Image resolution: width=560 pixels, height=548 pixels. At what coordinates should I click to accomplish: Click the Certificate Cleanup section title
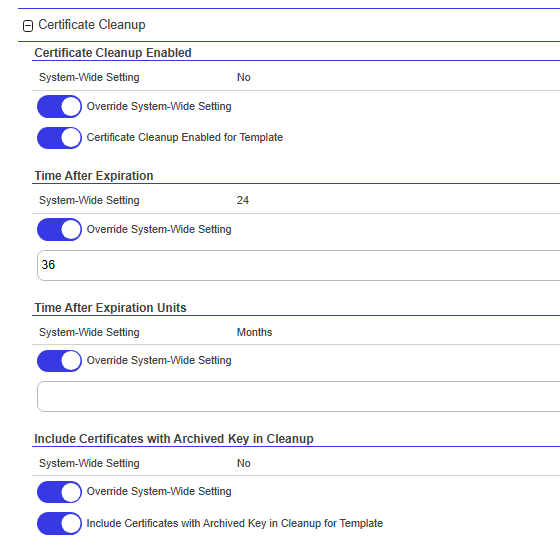92,25
